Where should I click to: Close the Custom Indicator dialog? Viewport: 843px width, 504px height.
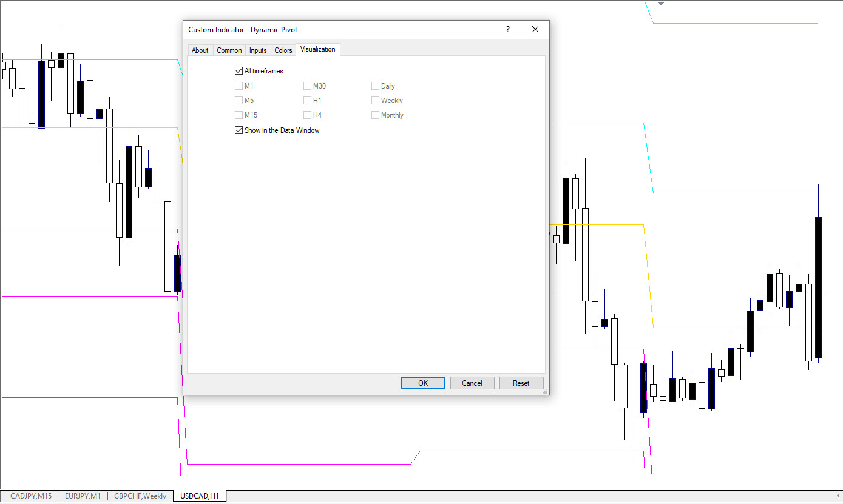535,29
